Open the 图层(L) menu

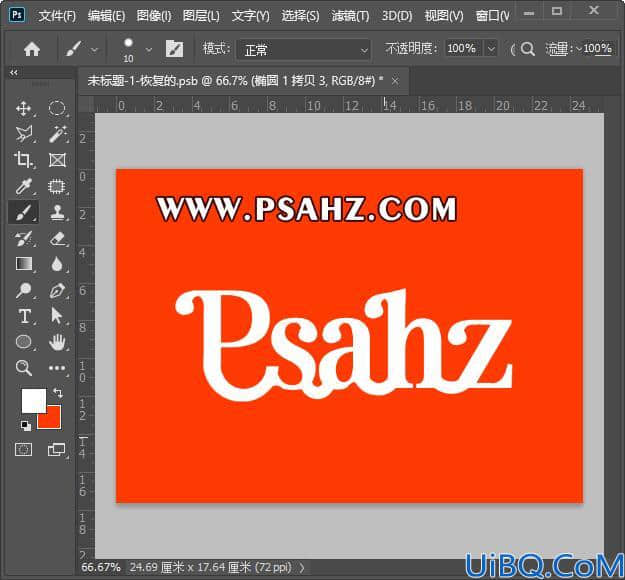201,16
